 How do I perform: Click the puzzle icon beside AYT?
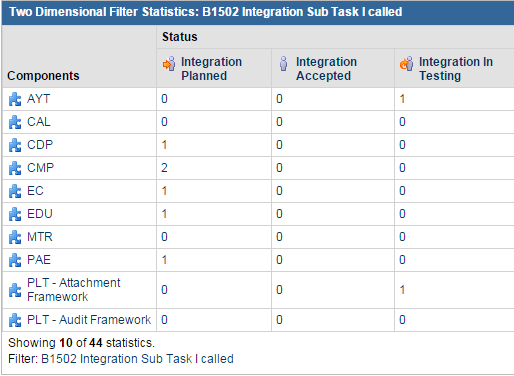point(15,99)
